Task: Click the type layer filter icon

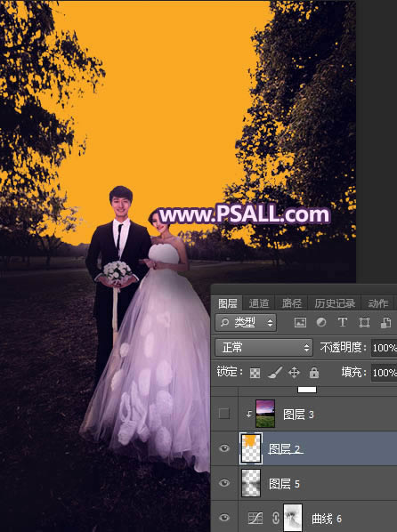Action: pos(343,322)
